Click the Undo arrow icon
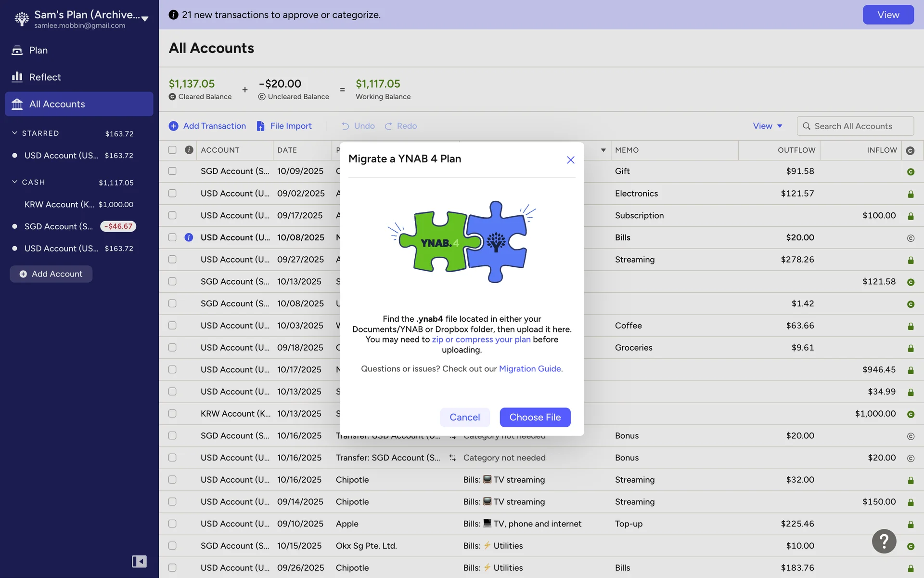Screen dimensions: 924x578 point(345,126)
